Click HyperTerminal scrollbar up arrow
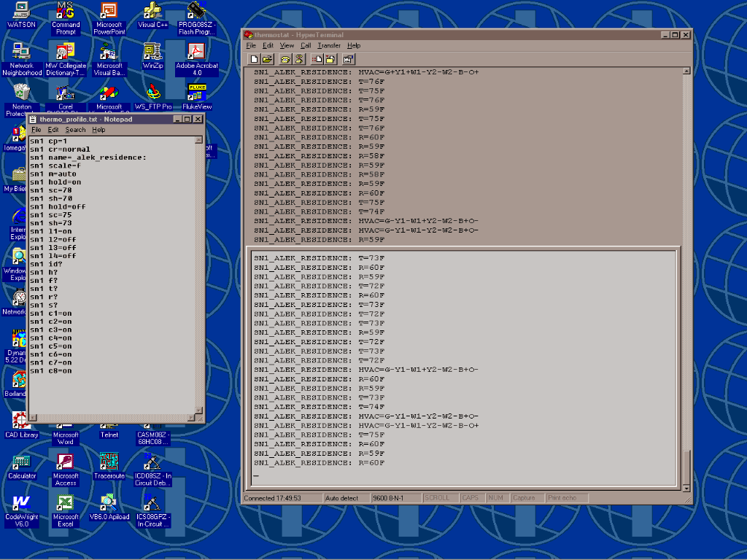 686,71
